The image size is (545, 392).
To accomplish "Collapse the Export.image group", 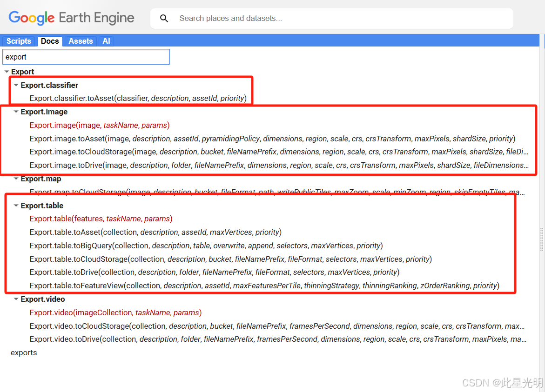I will (16, 112).
